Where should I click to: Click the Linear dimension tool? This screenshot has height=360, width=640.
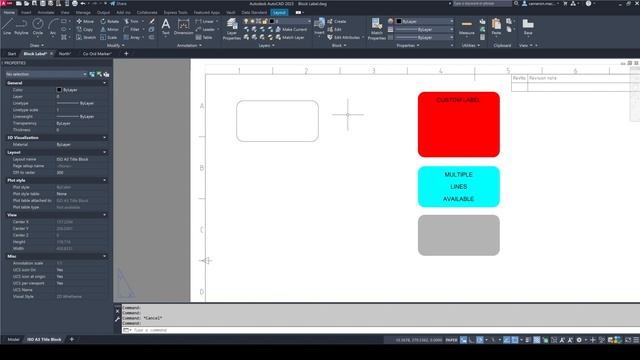click(205, 21)
